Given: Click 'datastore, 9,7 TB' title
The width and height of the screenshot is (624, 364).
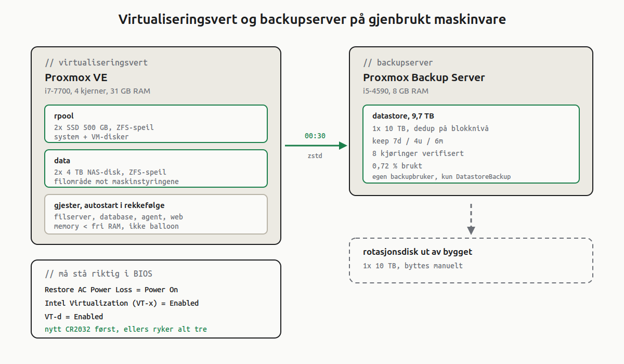Looking at the screenshot, I should [x=403, y=116].
